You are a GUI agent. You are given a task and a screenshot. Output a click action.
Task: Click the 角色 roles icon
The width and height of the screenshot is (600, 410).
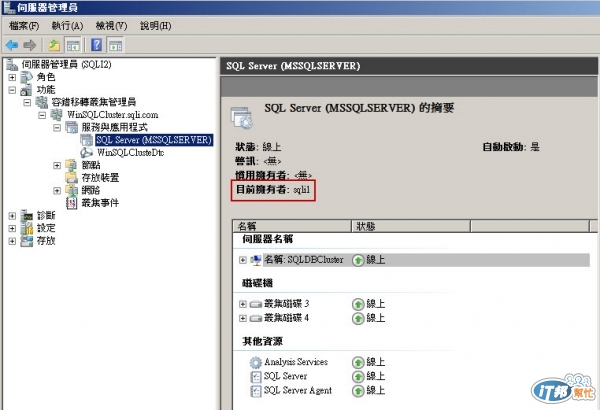[26, 77]
